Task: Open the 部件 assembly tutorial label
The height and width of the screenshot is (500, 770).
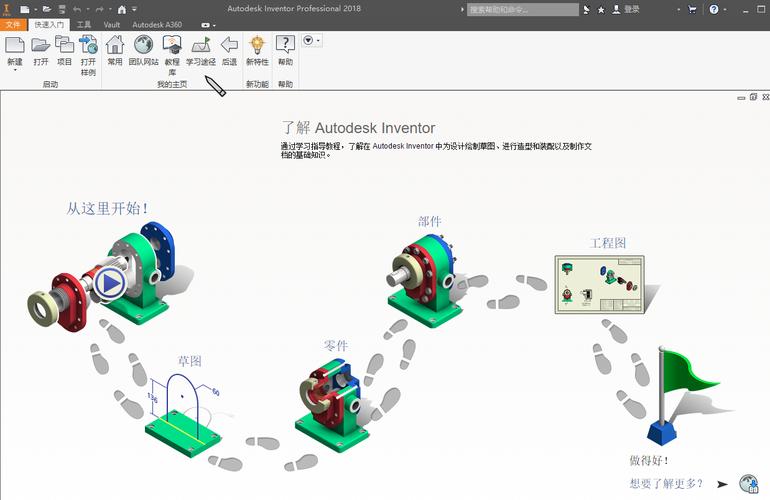Action: (x=430, y=222)
